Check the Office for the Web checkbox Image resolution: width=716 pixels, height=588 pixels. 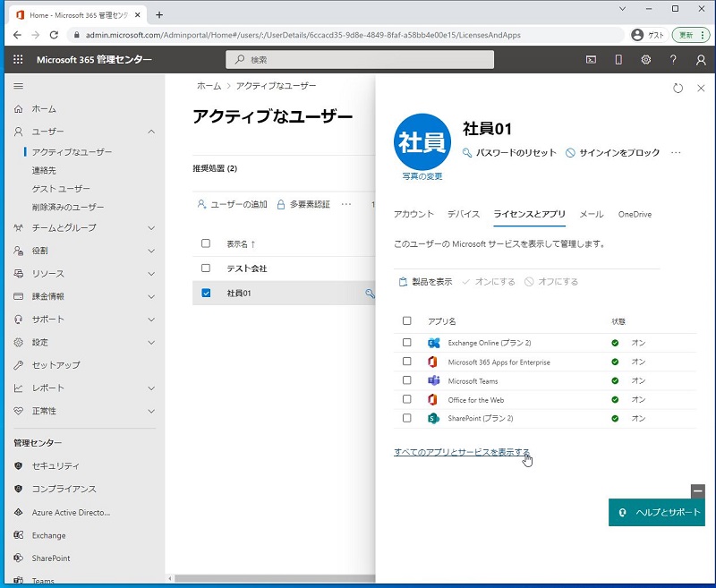point(407,399)
